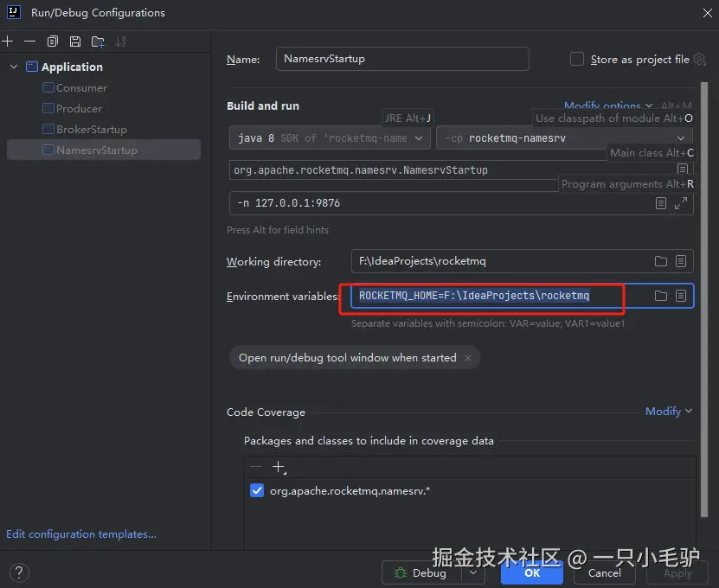Open environment variables editor dialog icon
This screenshot has height=588, width=719.
681,296
